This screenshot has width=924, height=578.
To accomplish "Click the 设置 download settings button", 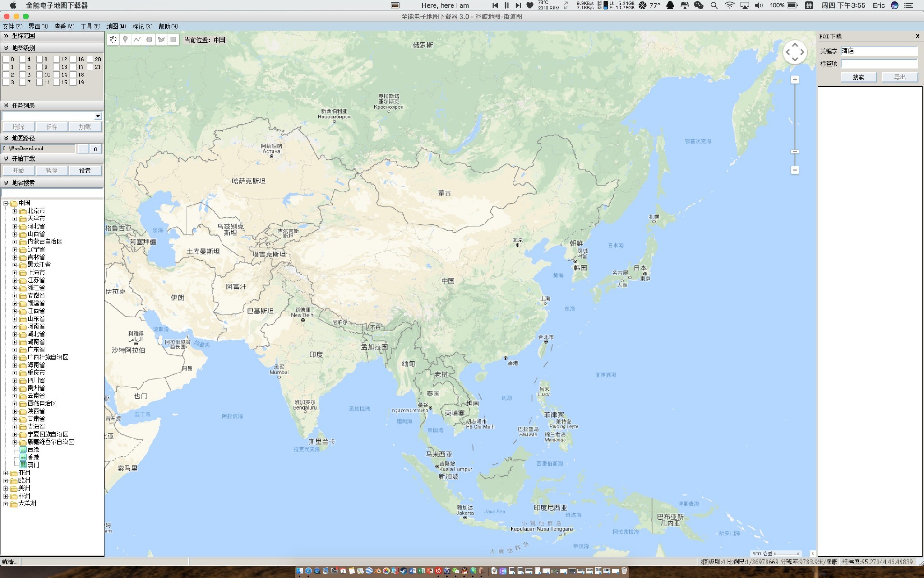I will (85, 171).
